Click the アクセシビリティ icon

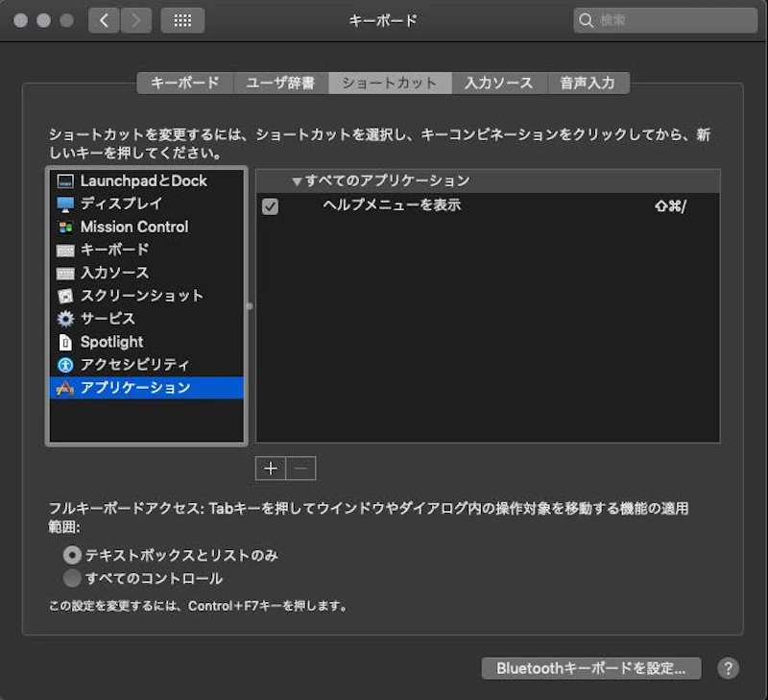(x=65, y=365)
